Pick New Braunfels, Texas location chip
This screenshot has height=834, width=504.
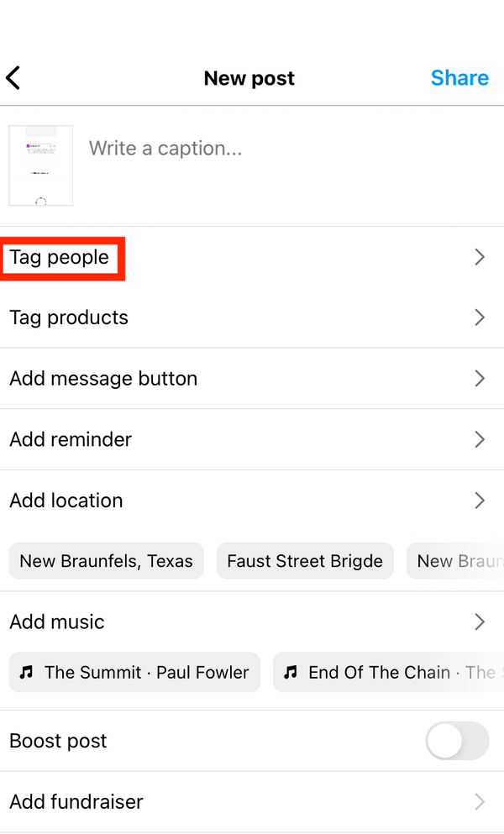pyautogui.click(x=106, y=561)
